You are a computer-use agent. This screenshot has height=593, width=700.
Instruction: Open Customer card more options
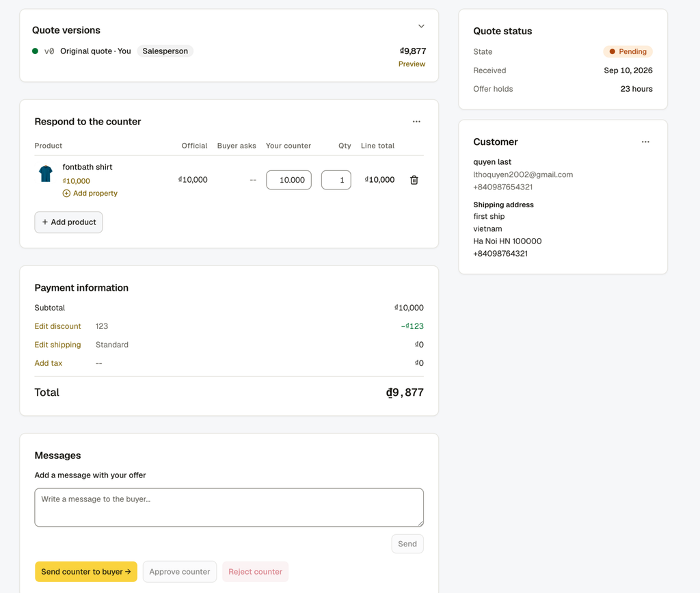645,142
